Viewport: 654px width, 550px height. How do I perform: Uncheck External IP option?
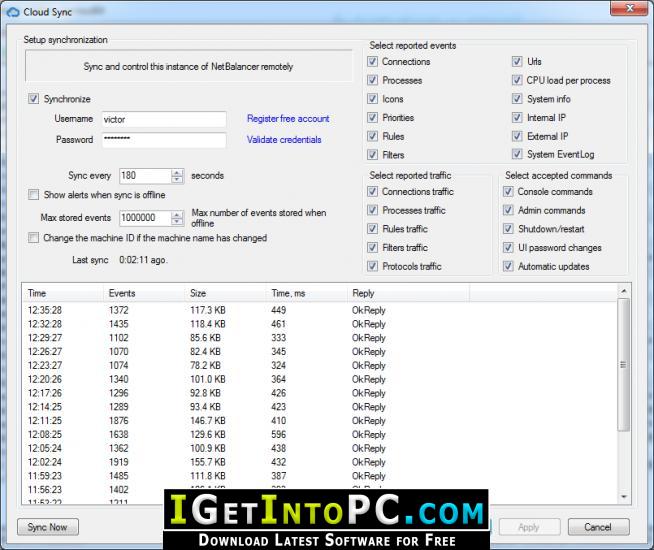pyautogui.click(x=517, y=136)
